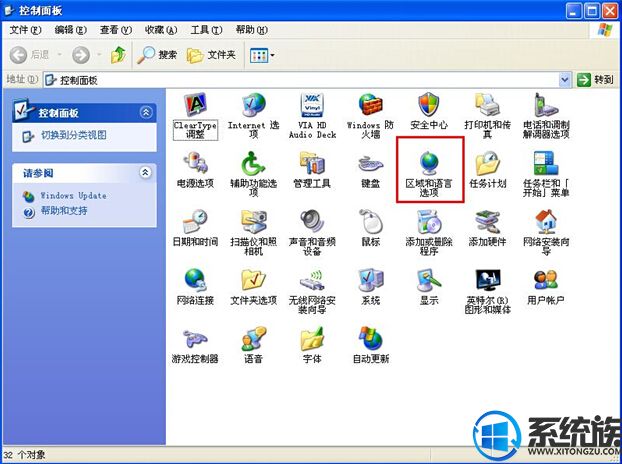Open 键盘 icon
This screenshot has width=622, height=464.
tap(371, 163)
